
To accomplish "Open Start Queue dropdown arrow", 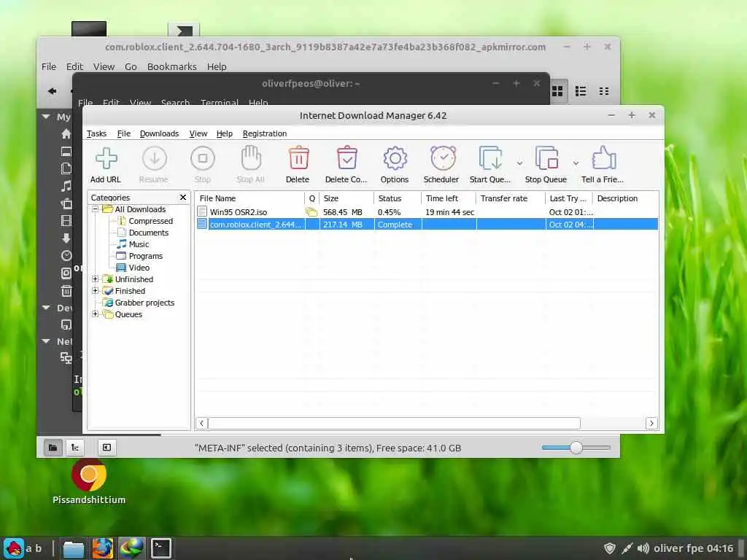I will [x=519, y=163].
